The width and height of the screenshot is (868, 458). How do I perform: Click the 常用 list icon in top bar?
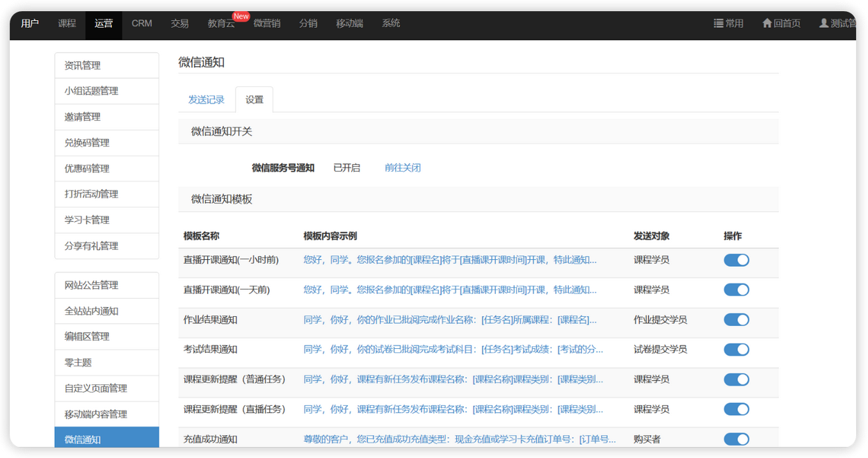click(x=718, y=24)
